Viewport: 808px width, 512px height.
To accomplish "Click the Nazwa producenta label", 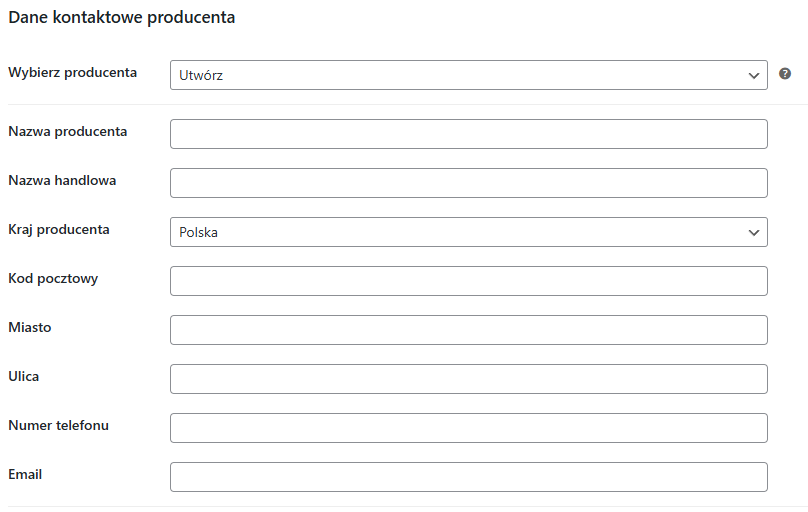I will click(68, 132).
